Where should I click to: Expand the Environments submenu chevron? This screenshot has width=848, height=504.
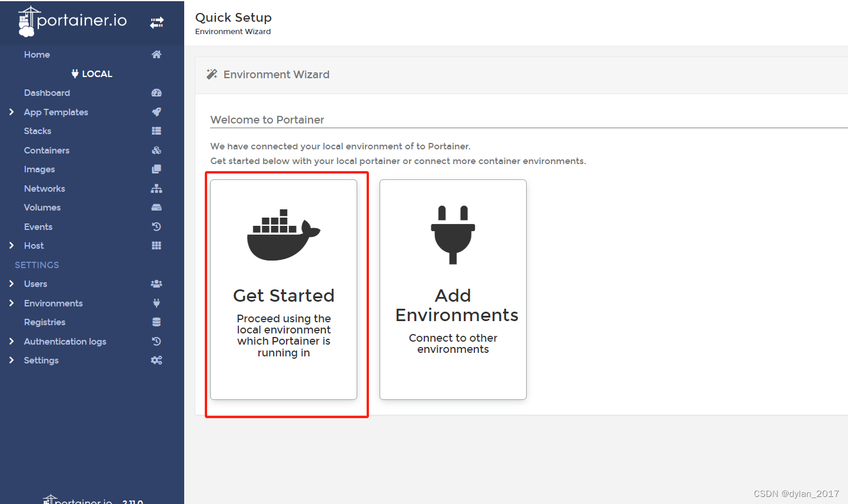[x=11, y=303]
